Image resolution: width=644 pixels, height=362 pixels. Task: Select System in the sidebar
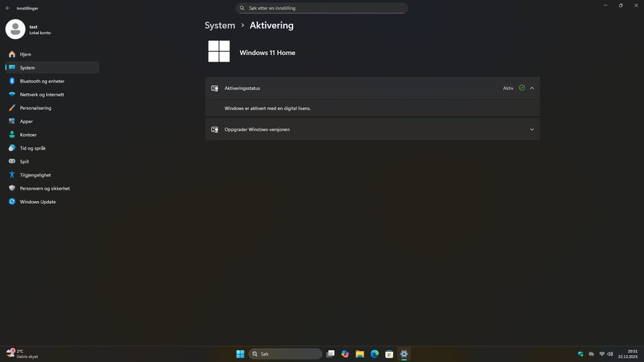tap(52, 67)
